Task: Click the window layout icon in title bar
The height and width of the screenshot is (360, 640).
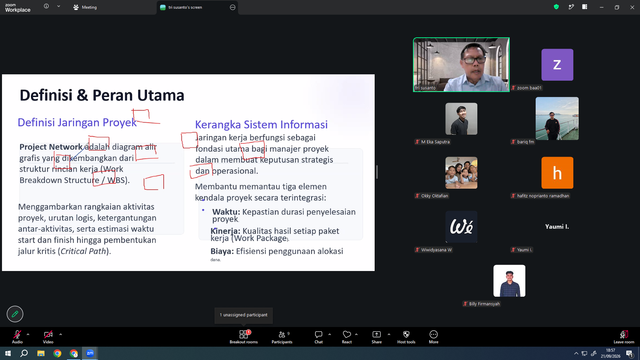Action: tap(584, 7)
